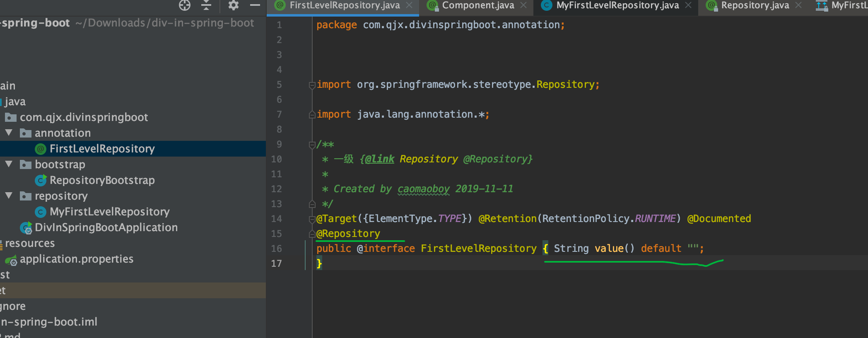The image size is (868, 338).
Task: Fold the Javadoc comment at line 9
Action: point(312,145)
